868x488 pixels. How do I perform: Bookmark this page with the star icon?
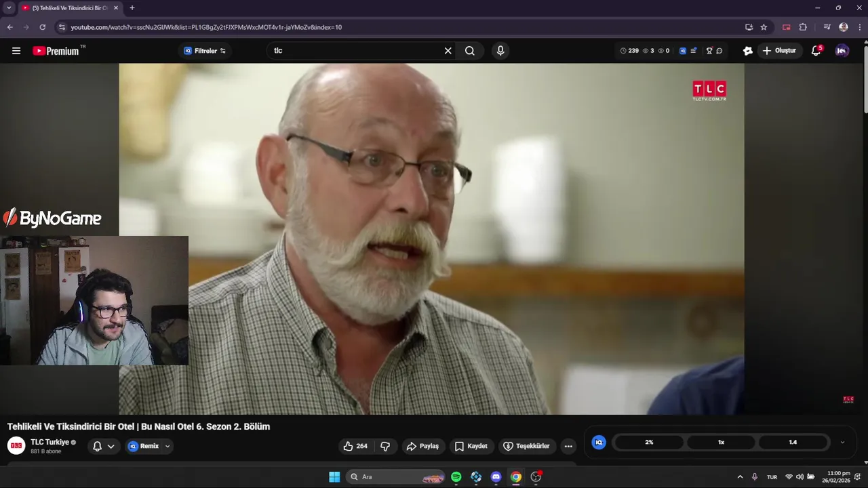(764, 27)
